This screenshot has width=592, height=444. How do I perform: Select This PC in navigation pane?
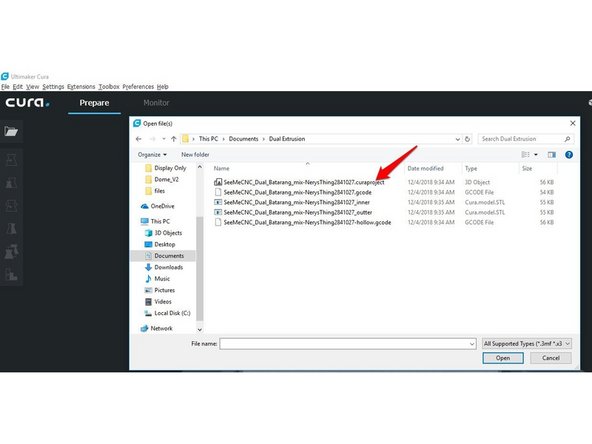155,221
